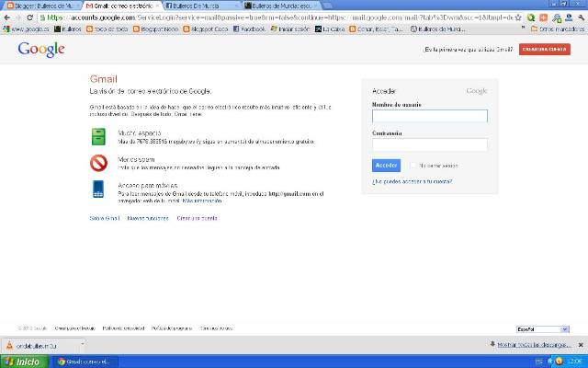The height and width of the screenshot is (368, 588).
Task: Go back using the browser back arrow
Action: click(7, 17)
